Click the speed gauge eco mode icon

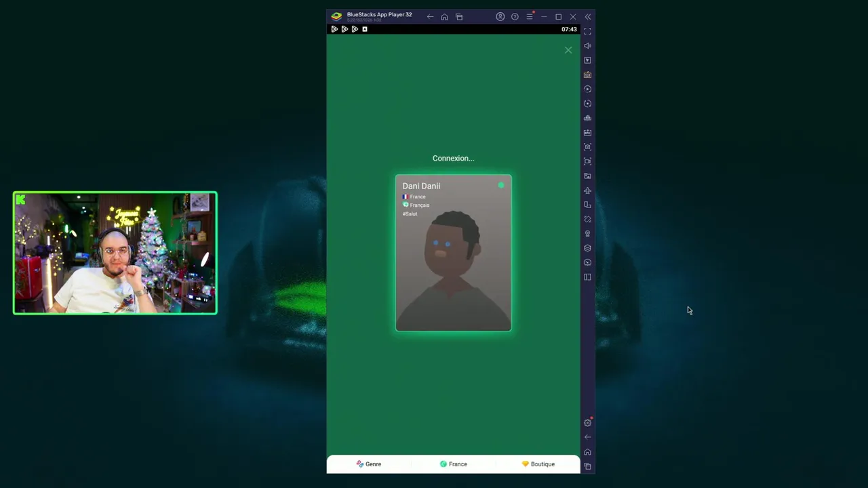point(588,263)
